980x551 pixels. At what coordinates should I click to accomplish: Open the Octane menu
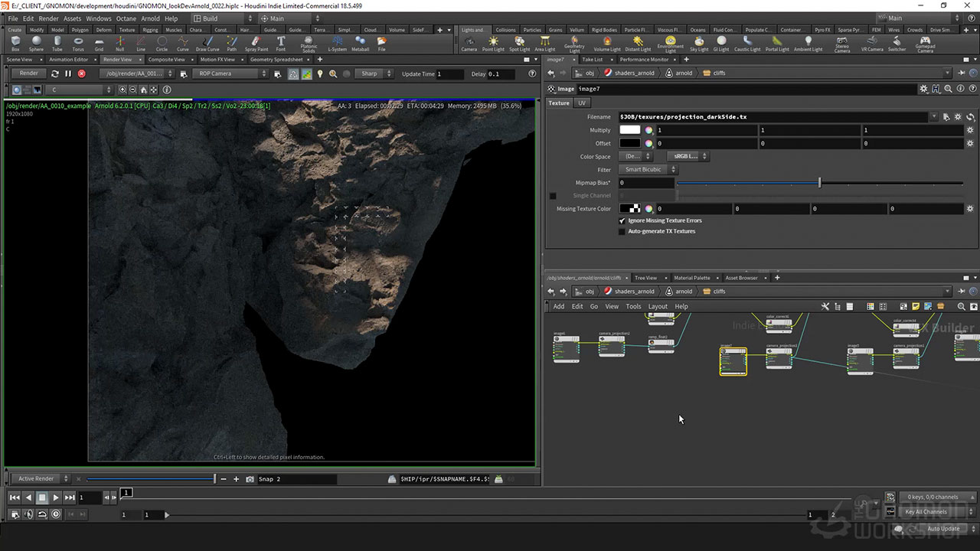click(126, 18)
